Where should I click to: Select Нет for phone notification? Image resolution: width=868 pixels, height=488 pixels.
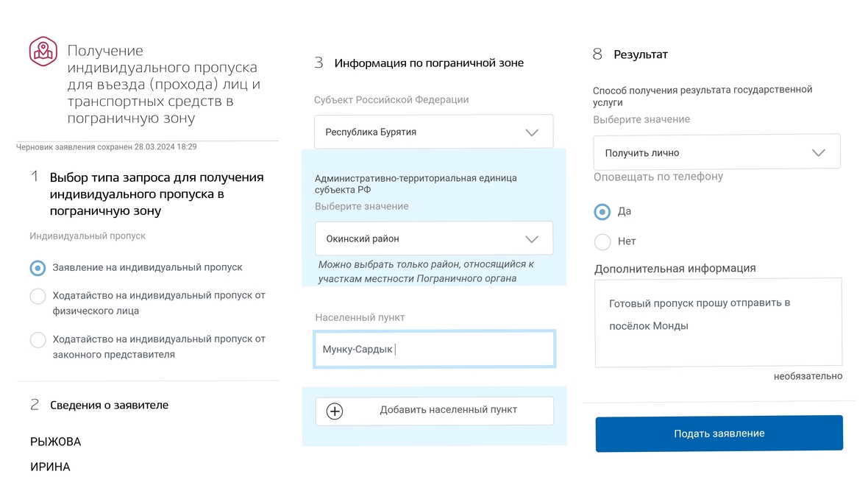coord(602,241)
